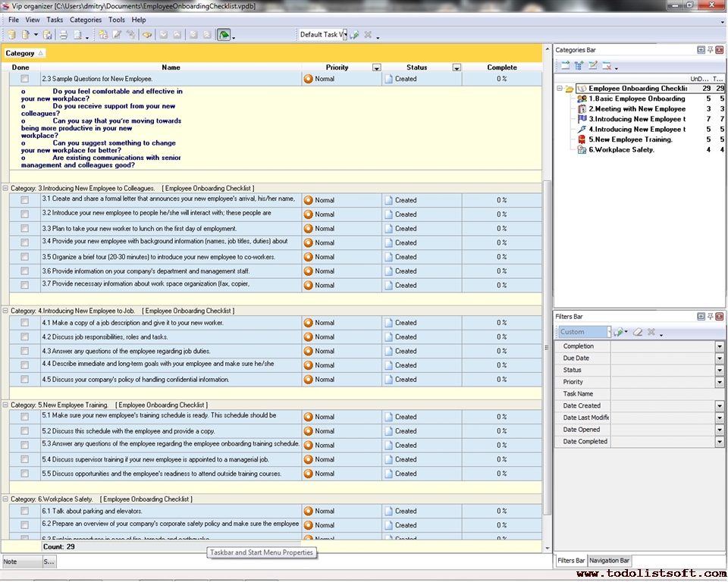Screen dimensions: 728x582
Task: Click the delete category icon in Categories Bar
Action: 607,66
